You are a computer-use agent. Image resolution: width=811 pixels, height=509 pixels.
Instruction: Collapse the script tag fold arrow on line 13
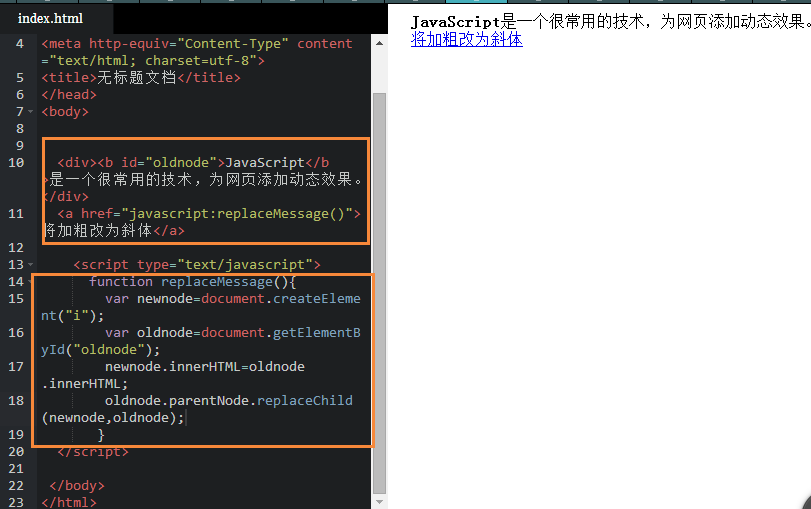coord(31,265)
